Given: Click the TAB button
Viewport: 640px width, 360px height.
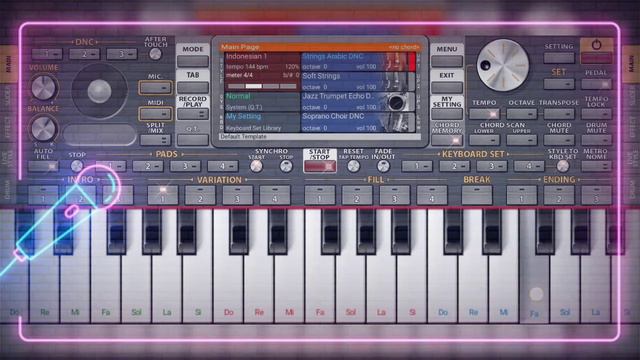Looking at the screenshot, I should click(x=193, y=87).
